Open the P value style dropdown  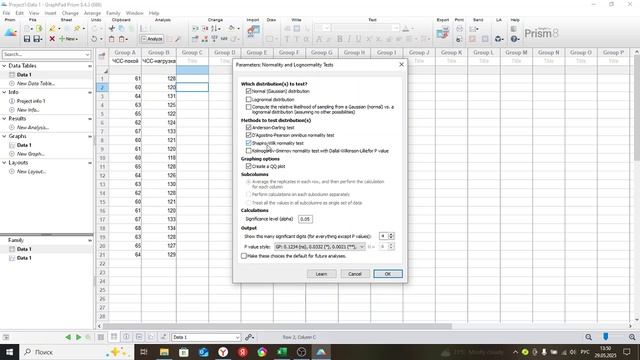point(320,247)
